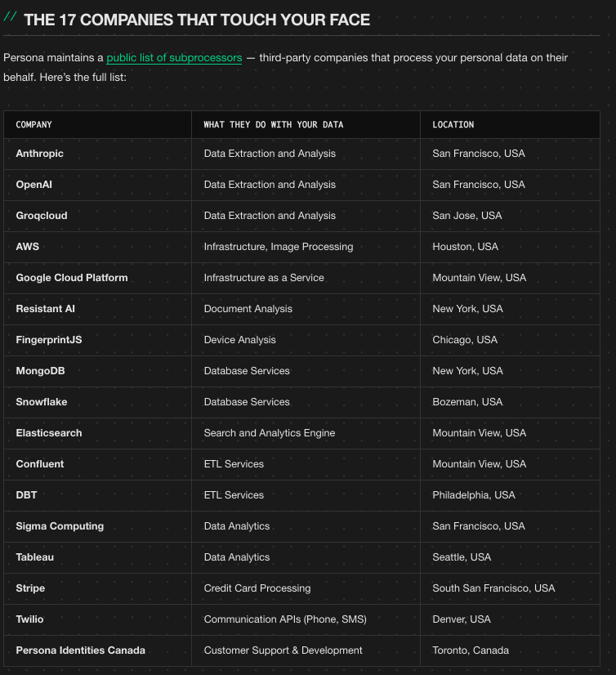Select the OpenAI company cell

[x=33, y=185]
